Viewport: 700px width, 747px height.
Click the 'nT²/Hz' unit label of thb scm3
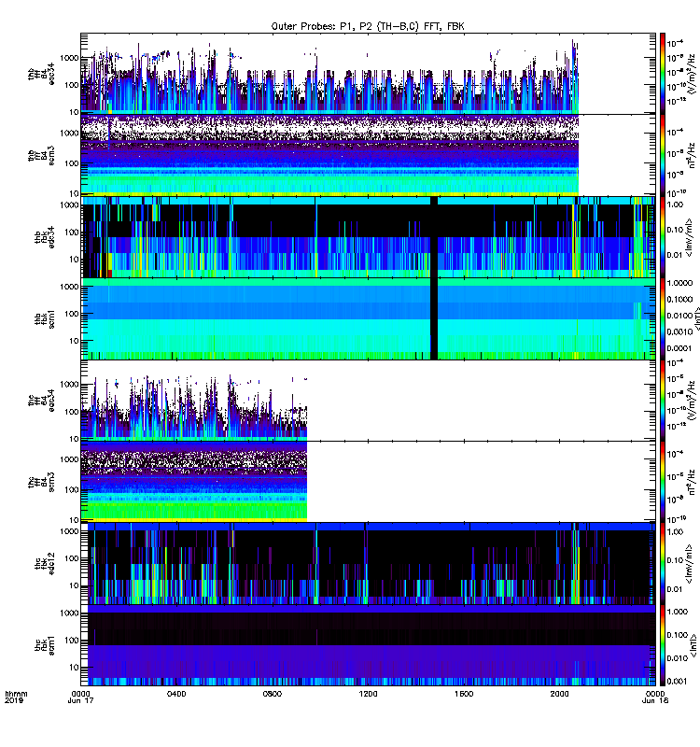point(692,155)
